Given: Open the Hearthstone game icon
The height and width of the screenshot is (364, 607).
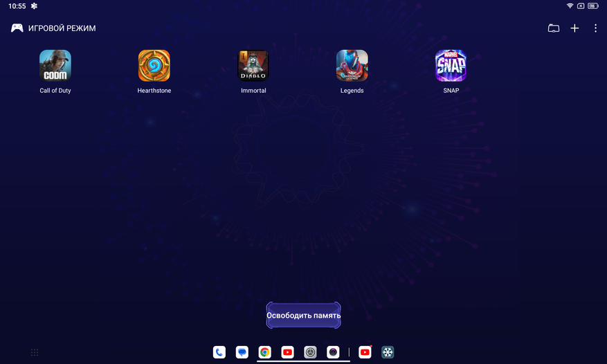Looking at the screenshot, I should coord(154,66).
